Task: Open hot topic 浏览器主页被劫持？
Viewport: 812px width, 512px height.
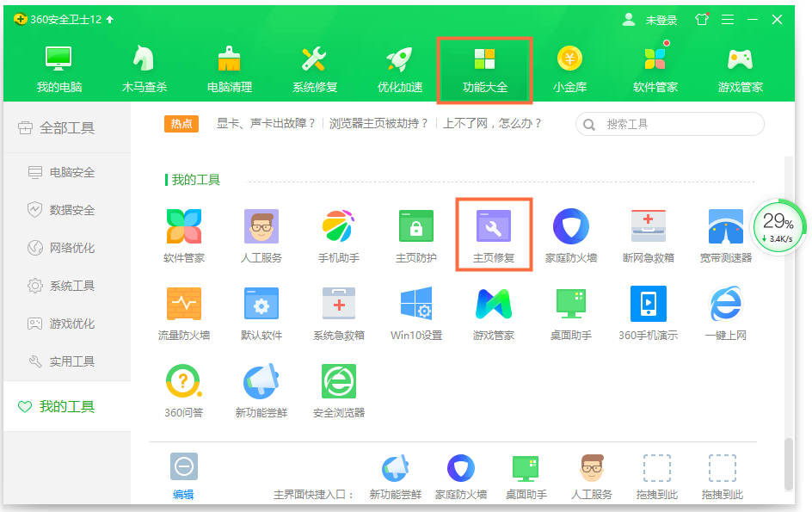Action: pos(379,123)
